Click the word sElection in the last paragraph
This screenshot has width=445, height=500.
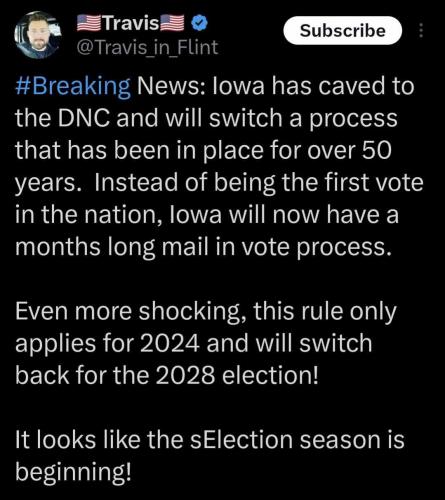[241, 440]
